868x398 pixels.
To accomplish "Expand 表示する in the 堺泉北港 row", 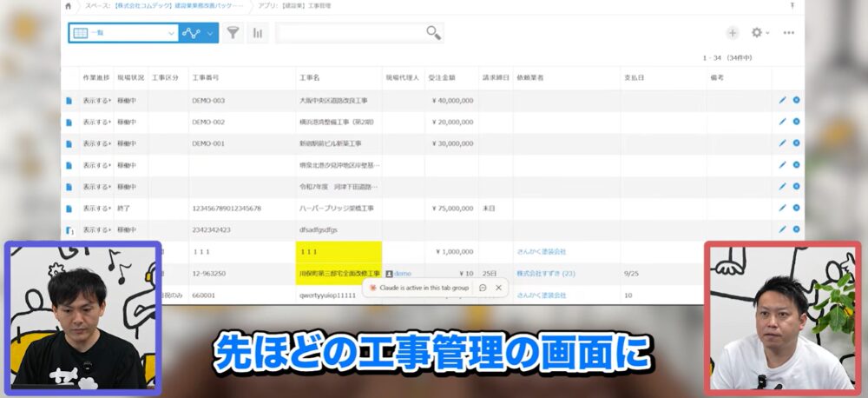I will pyautogui.click(x=96, y=165).
